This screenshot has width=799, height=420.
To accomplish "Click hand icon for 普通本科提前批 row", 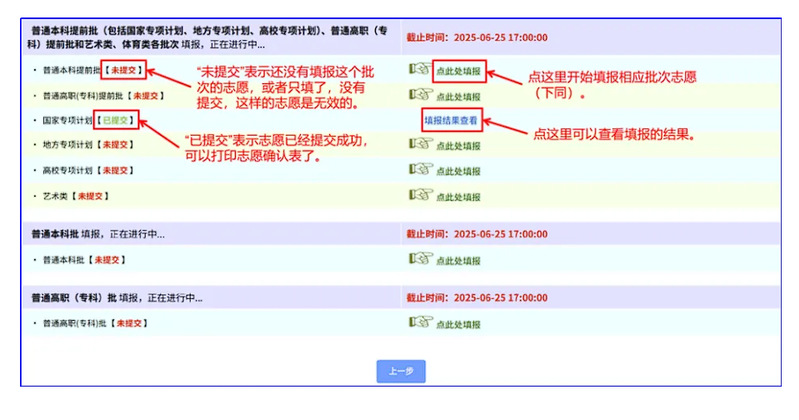I will pos(420,70).
